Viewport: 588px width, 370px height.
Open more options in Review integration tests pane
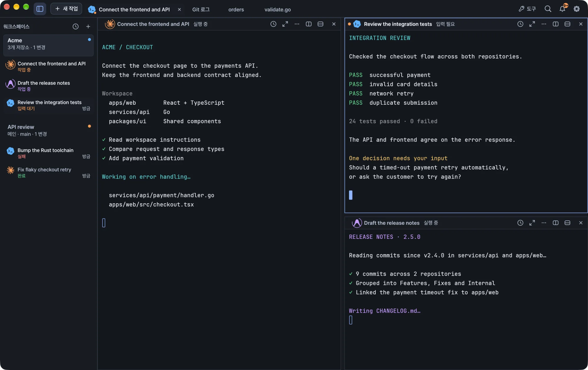544,24
